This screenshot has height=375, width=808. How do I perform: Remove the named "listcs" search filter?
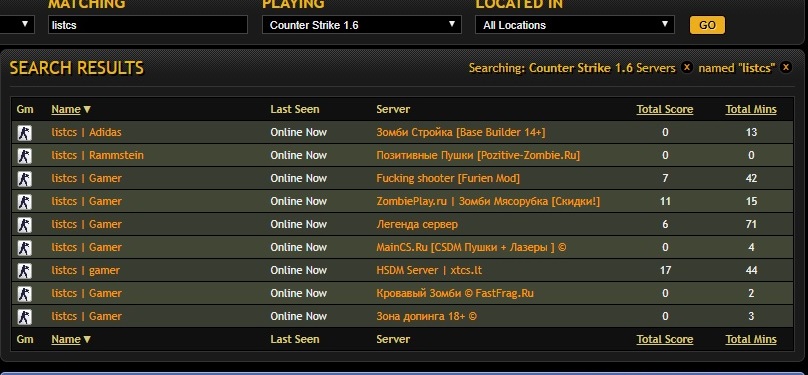coord(785,67)
